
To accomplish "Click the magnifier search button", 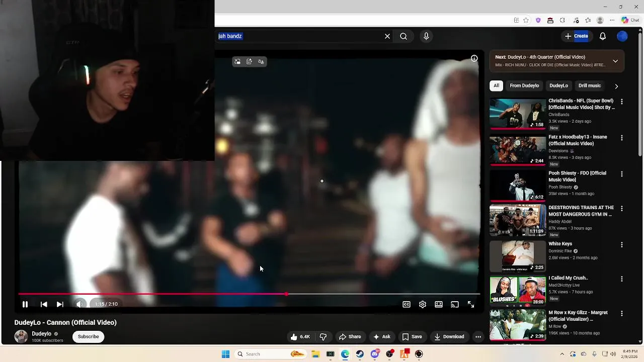I will (404, 36).
